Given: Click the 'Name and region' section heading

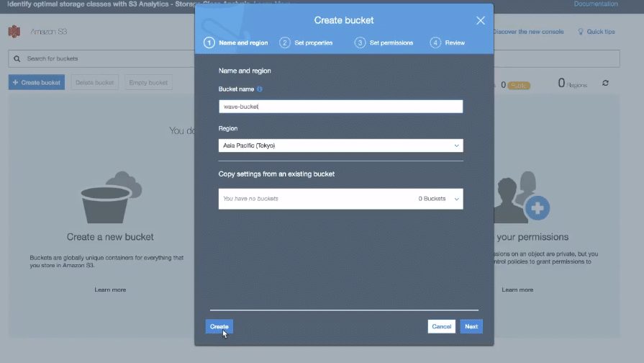Looking at the screenshot, I should point(245,71).
